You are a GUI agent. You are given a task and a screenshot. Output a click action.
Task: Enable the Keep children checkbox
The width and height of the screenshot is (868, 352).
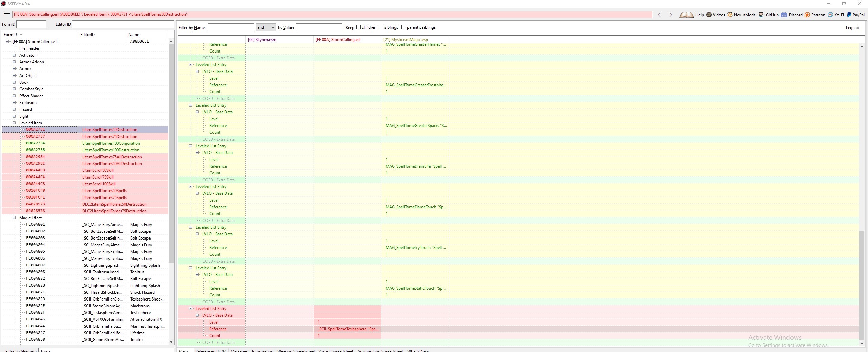pyautogui.click(x=358, y=27)
